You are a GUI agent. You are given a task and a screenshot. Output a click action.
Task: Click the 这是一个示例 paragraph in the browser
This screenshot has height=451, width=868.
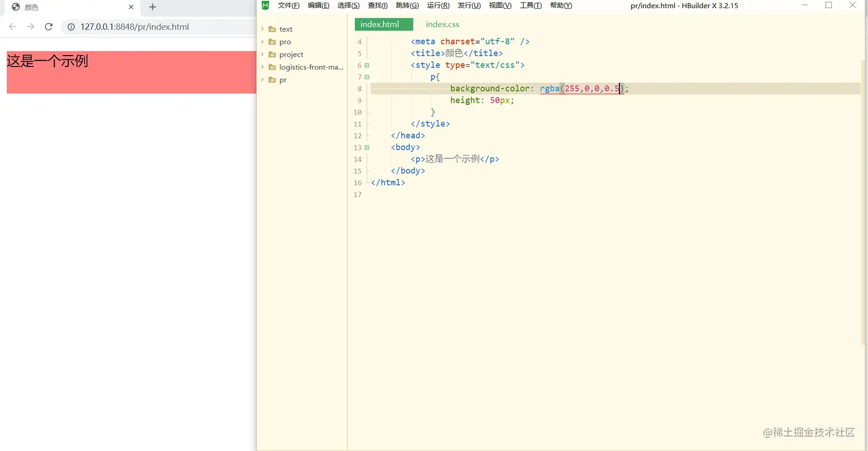[47, 61]
